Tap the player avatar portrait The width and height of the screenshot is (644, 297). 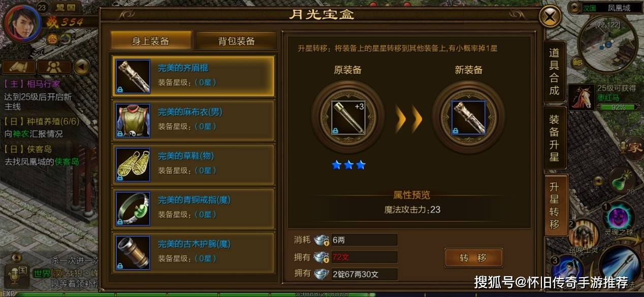(x=22, y=23)
